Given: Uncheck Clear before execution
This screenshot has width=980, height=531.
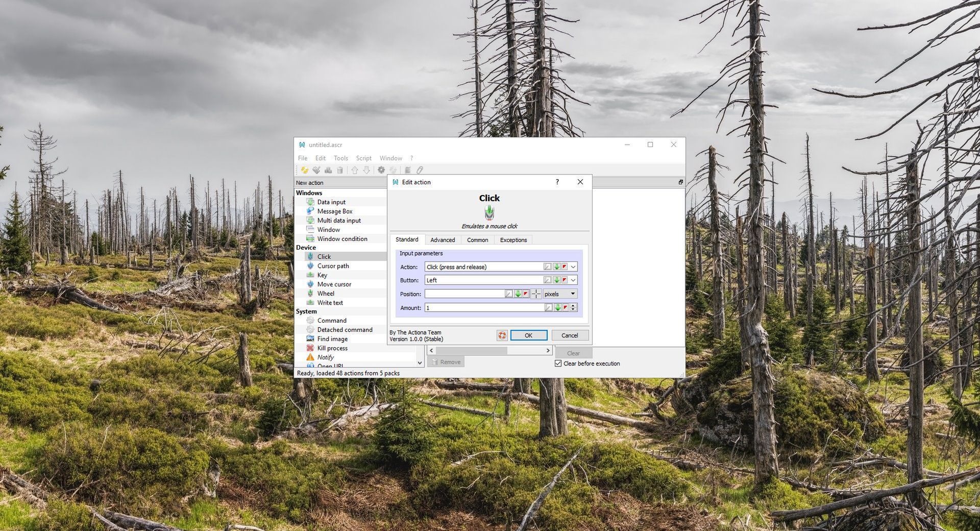Looking at the screenshot, I should [x=558, y=363].
